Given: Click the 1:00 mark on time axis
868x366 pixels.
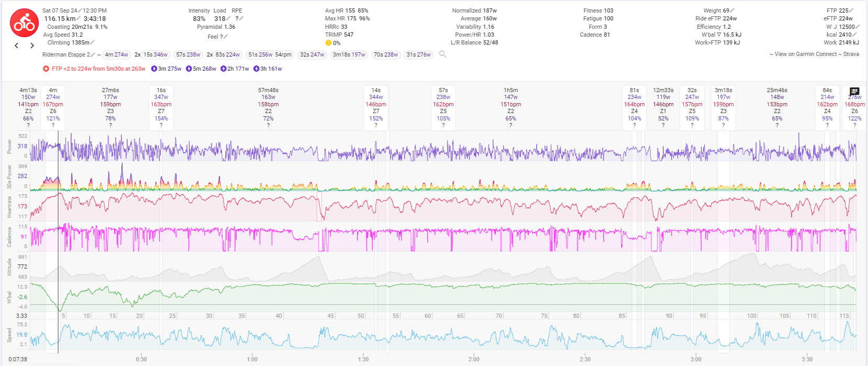Looking at the screenshot, I should 252,359.
